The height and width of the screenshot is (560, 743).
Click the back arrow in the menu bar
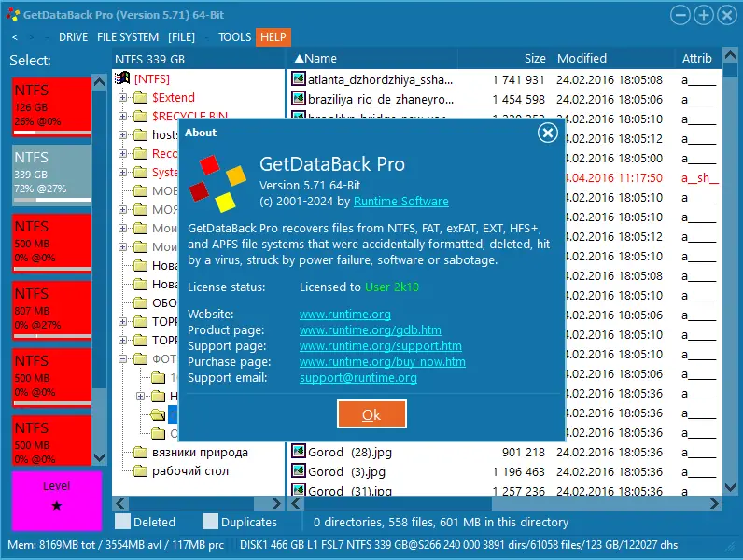pyautogui.click(x=15, y=37)
